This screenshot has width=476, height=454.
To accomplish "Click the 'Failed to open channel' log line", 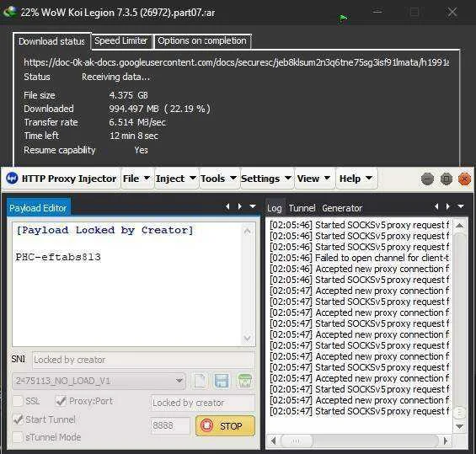I will (x=359, y=258).
